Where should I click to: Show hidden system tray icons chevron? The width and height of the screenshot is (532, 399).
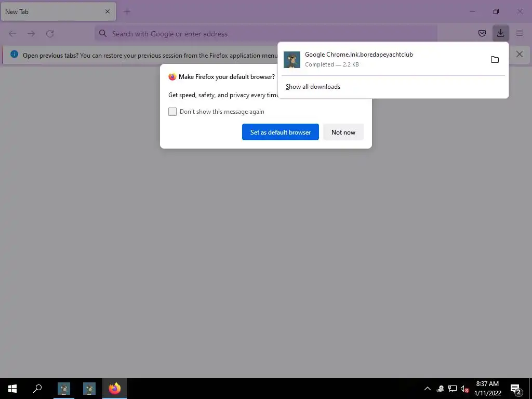428,389
